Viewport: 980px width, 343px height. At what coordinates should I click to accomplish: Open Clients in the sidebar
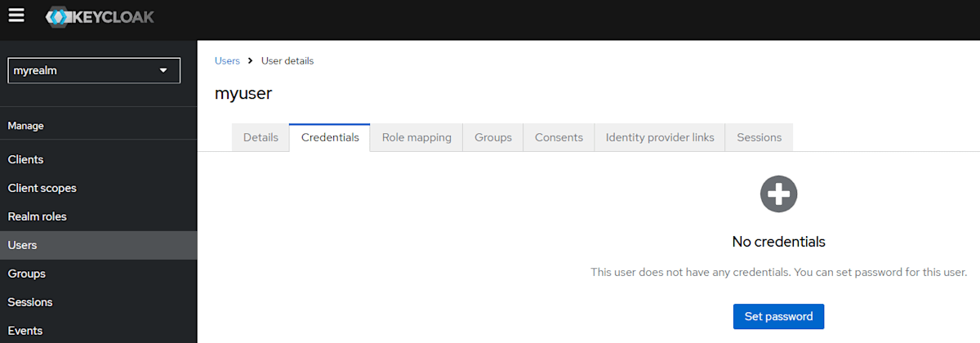pos(98,159)
